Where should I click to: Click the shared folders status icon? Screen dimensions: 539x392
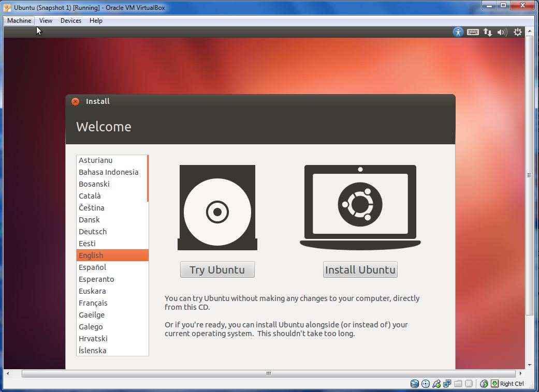458,383
